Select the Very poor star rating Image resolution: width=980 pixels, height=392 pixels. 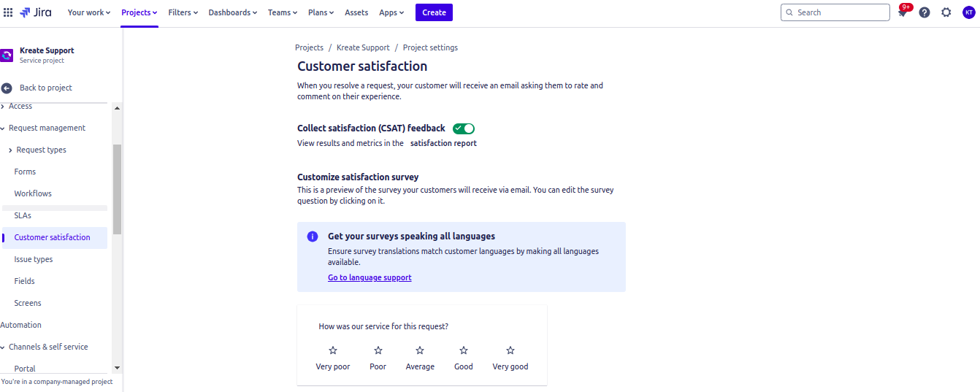(333, 350)
